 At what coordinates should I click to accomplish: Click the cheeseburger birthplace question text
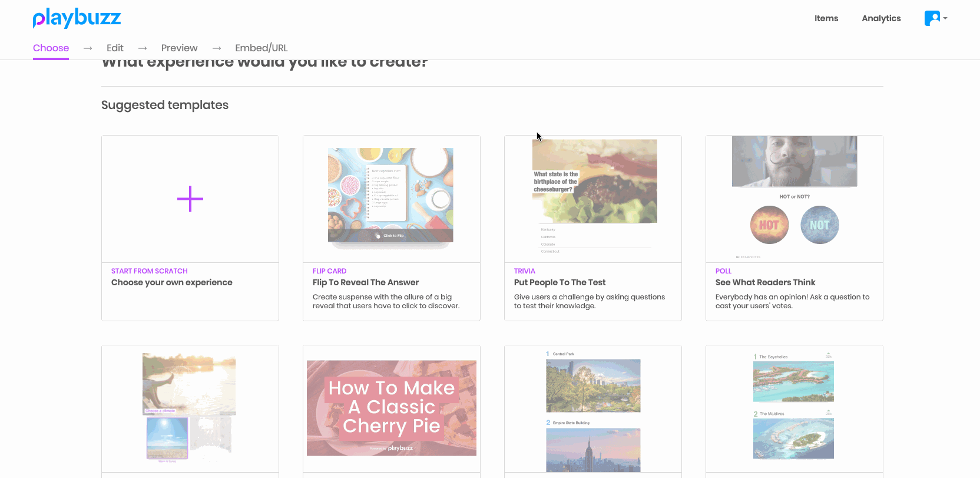coord(556,182)
